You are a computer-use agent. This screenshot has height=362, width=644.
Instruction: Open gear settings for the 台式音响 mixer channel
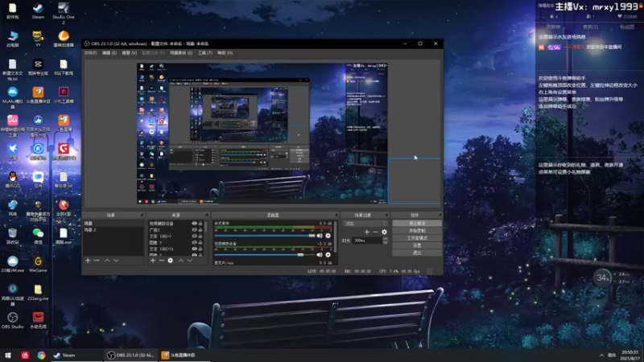328,236
